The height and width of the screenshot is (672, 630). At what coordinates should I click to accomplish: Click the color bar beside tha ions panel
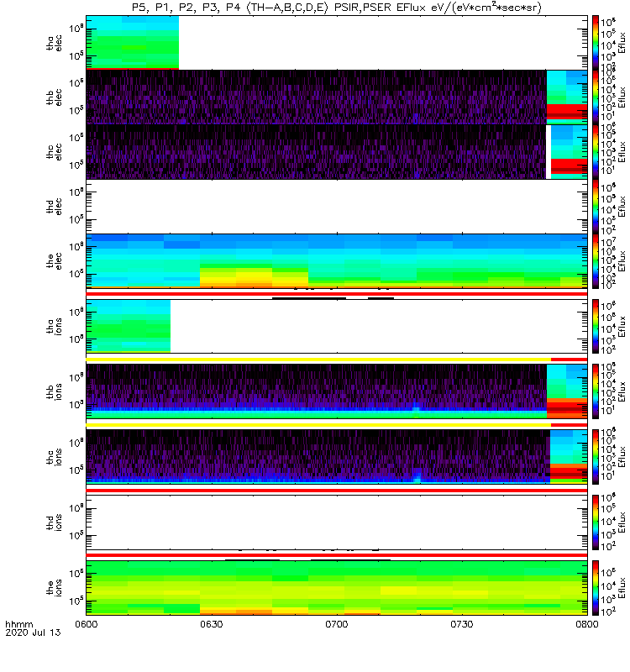[x=596, y=326]
